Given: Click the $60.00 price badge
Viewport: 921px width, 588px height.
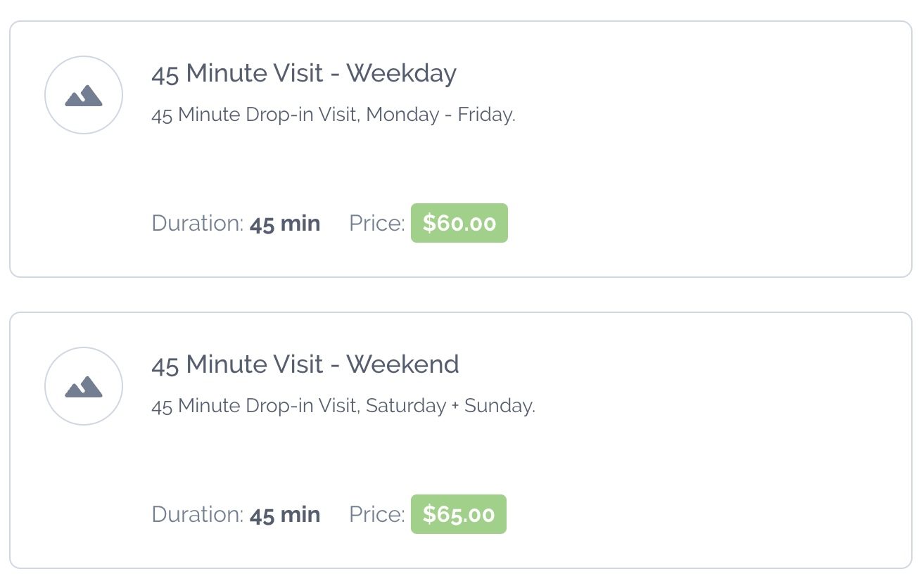Looking at the screenshot, I should 459,223.
